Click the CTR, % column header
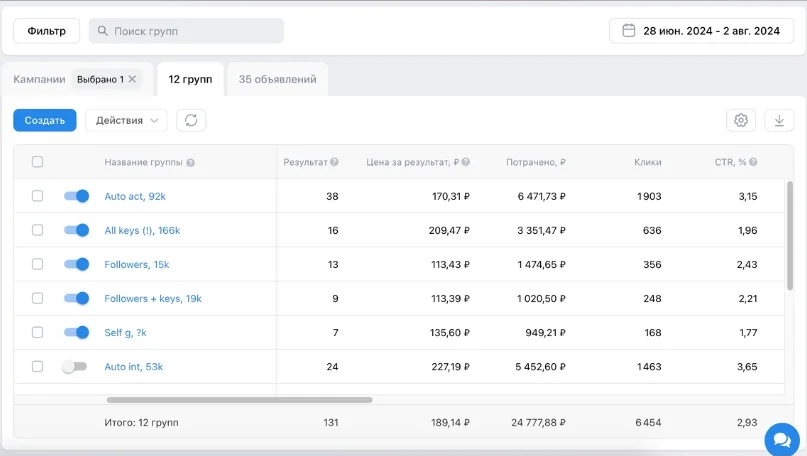 pyautogui.click(x=730, y=162)
